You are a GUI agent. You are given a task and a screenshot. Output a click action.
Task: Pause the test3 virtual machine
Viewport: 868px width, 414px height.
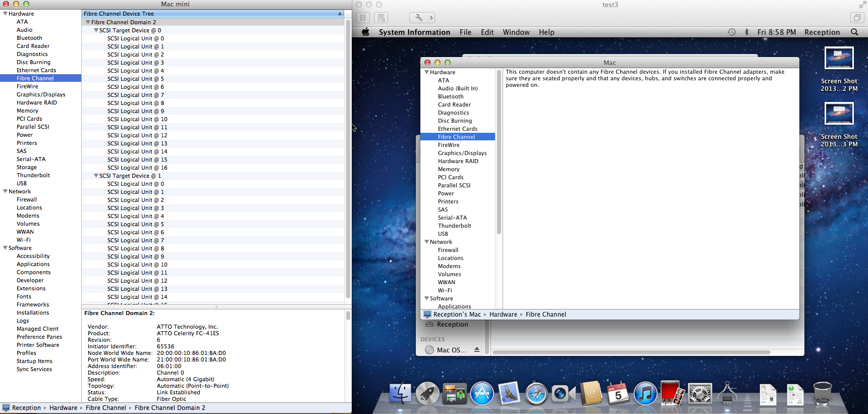pyautogui.click(x=363, y=18)
